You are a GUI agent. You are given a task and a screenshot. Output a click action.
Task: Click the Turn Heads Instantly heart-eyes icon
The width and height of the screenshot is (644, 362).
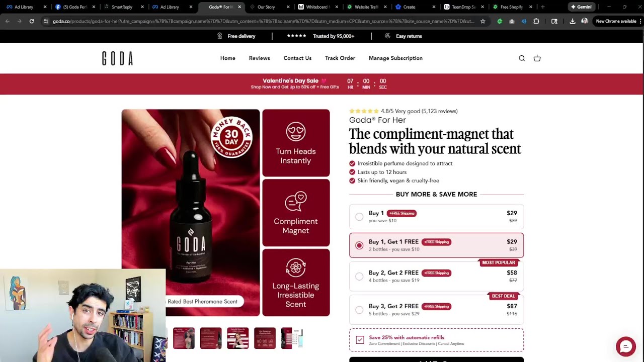coord(296,132)
